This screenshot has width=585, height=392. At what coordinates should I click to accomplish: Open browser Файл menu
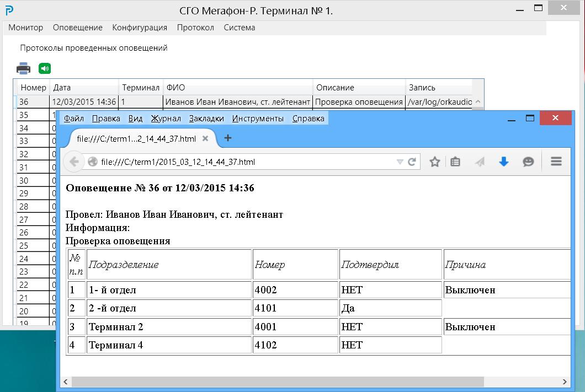click(73, 119)
